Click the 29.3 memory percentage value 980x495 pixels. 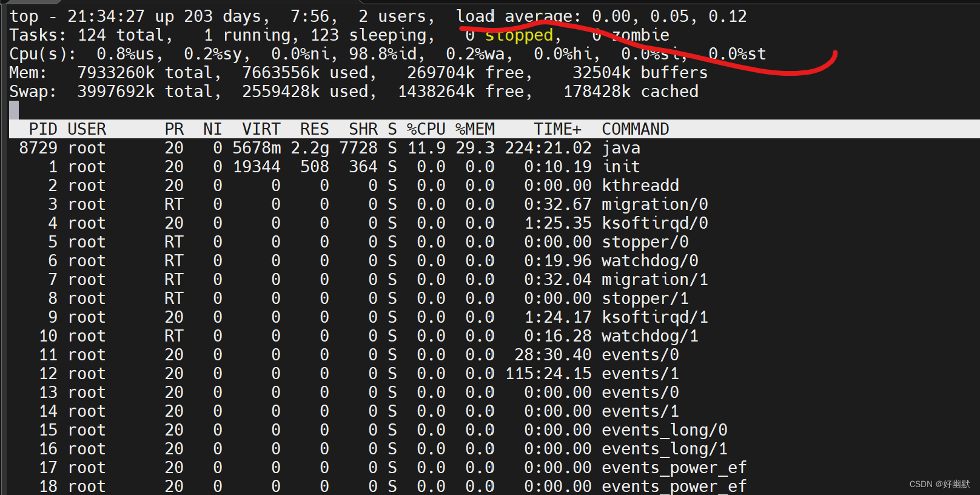click(x=475, y=148)
